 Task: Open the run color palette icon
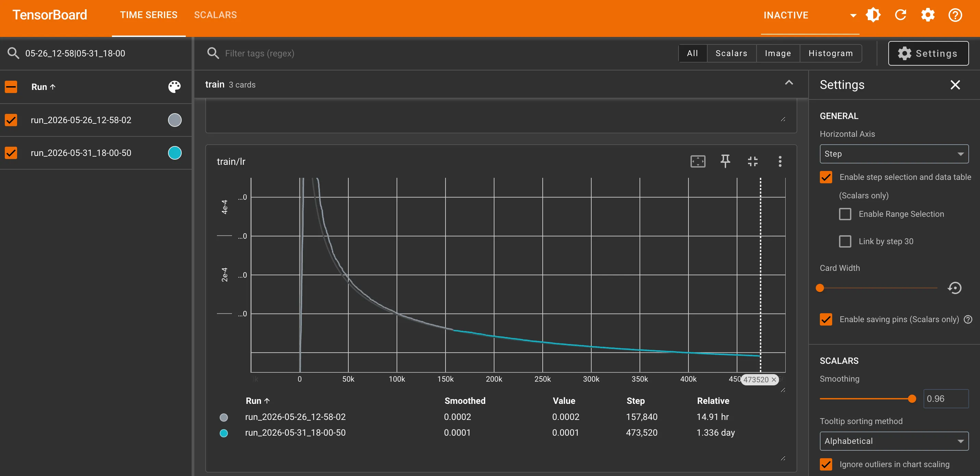(x=174, y=87)
